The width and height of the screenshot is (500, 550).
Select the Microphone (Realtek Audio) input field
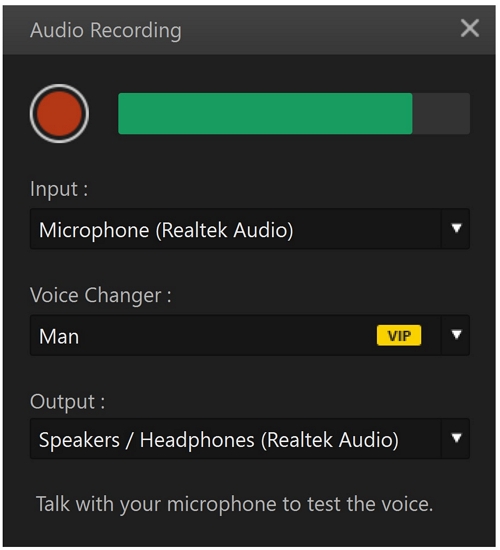tap(235, 229)
